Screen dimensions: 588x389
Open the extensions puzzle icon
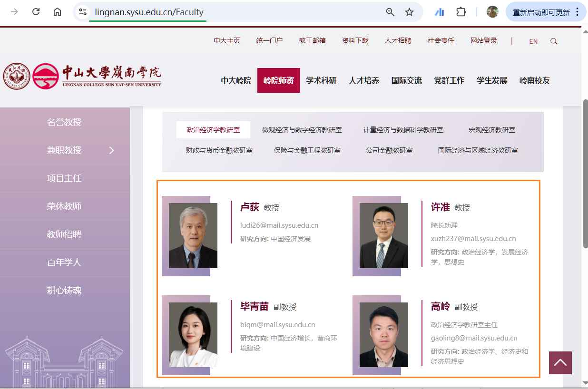tap(461, 12)
